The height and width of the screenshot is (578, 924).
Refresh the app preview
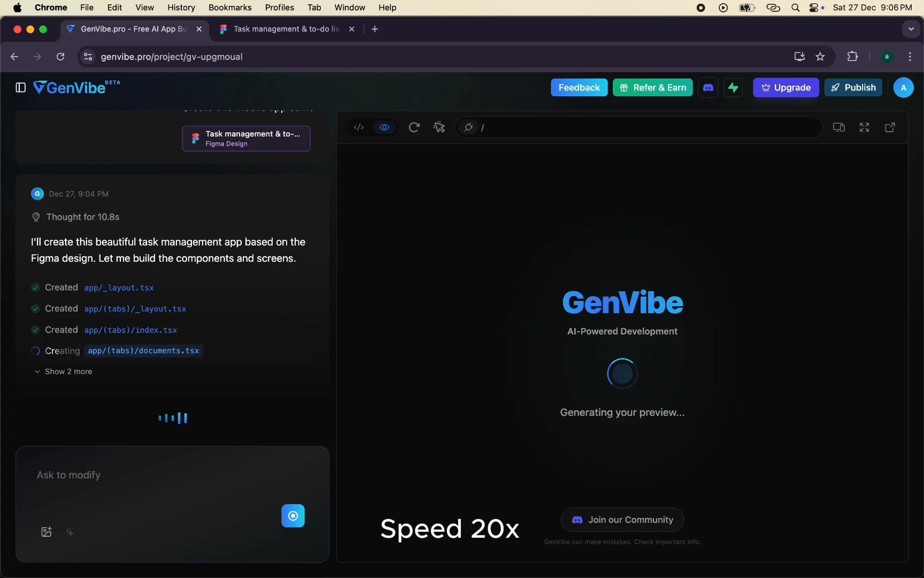pyautogui.click(x=414, y=127)
